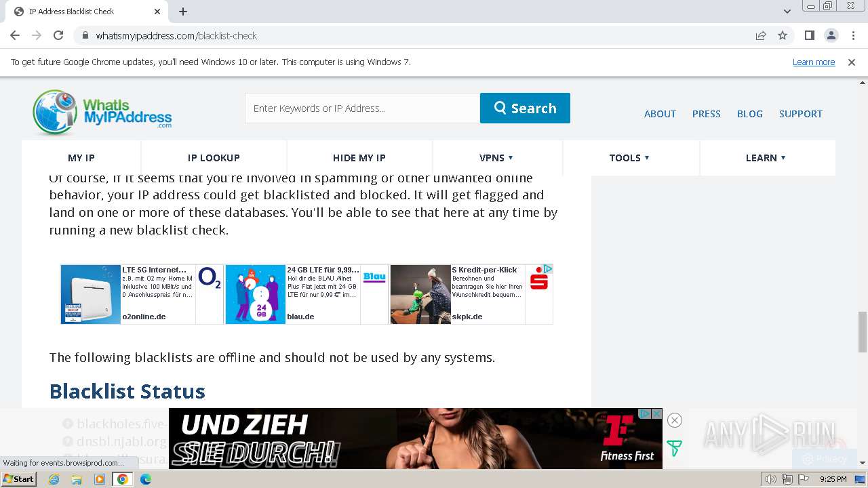Visit the BLOG link
The width and height of the screenshot is (868, 488).
749,114
